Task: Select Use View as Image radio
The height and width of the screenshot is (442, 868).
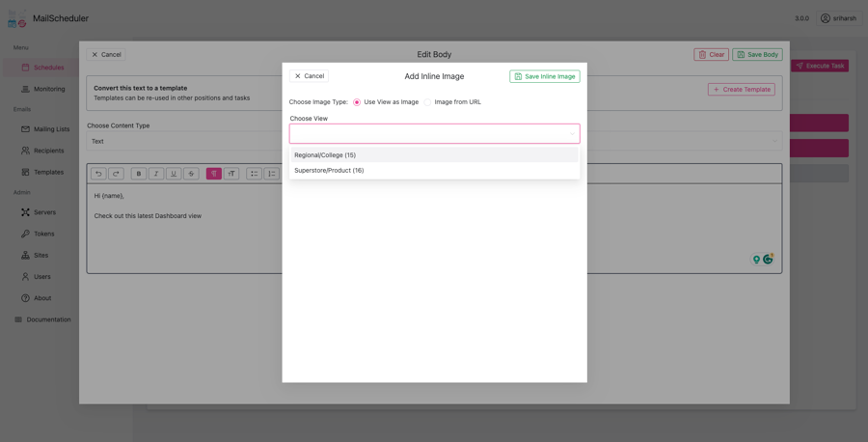Action: pyautogui.click(x=357, y=102)
